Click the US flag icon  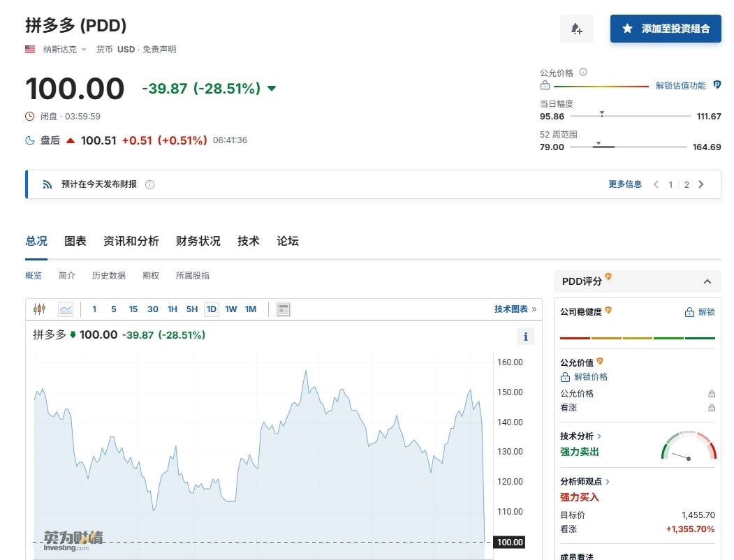coord(30,49)
